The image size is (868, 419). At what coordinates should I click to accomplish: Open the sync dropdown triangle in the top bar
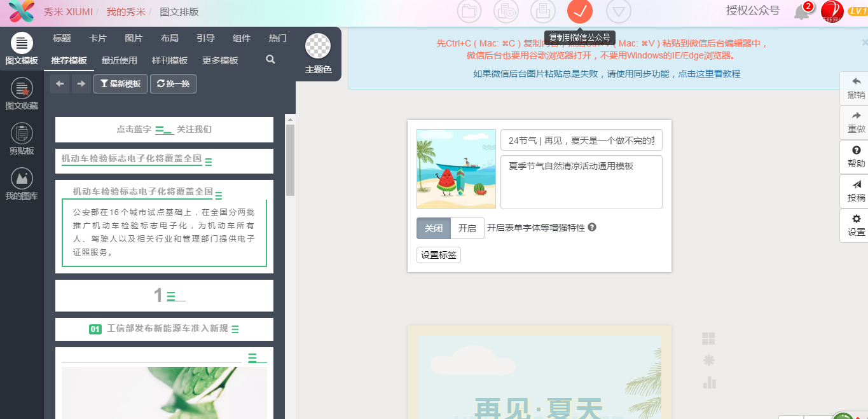click(x=617, y=11)
